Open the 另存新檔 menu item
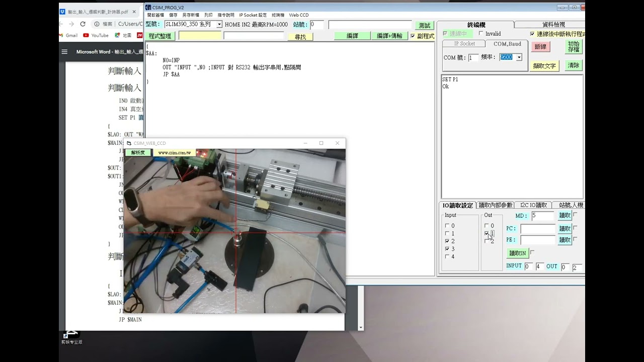This screenshot has height=362, width=644. (190, 15)
